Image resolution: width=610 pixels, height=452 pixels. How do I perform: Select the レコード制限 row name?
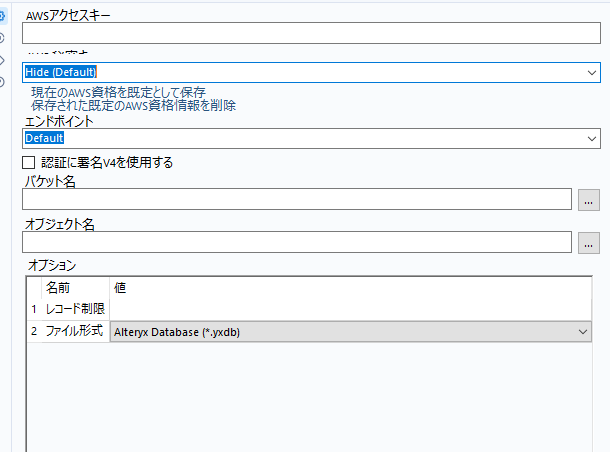pos(75,309)
